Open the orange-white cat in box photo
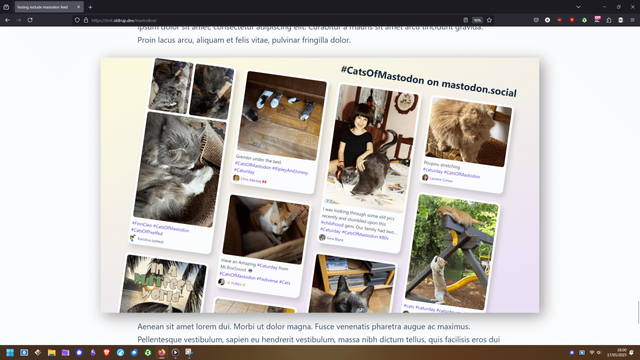 266,229
